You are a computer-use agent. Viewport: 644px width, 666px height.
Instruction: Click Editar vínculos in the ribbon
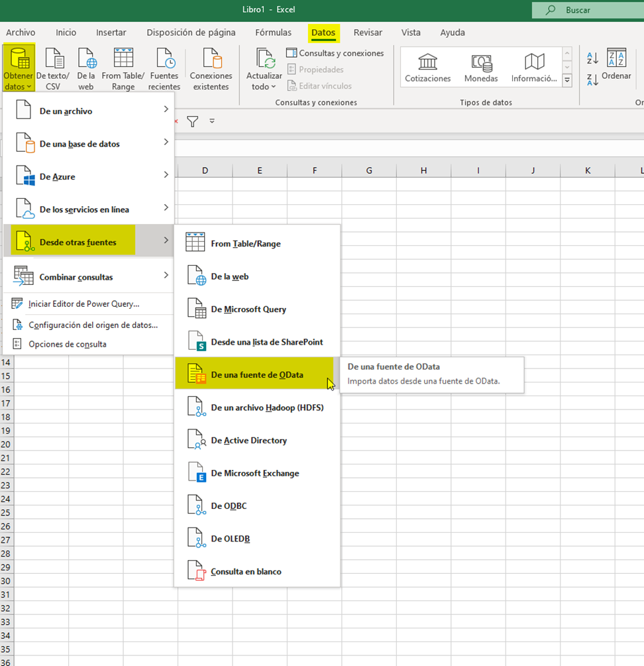pyautogui.click(x=319, y=85)
